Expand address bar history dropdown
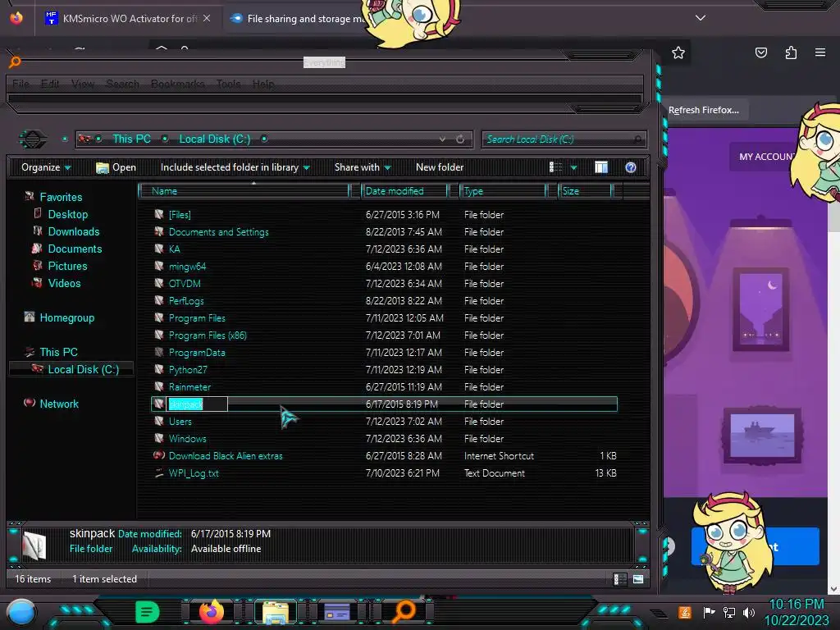The width and height of the screenshot is (840, 630). click(x=442, y=139)
